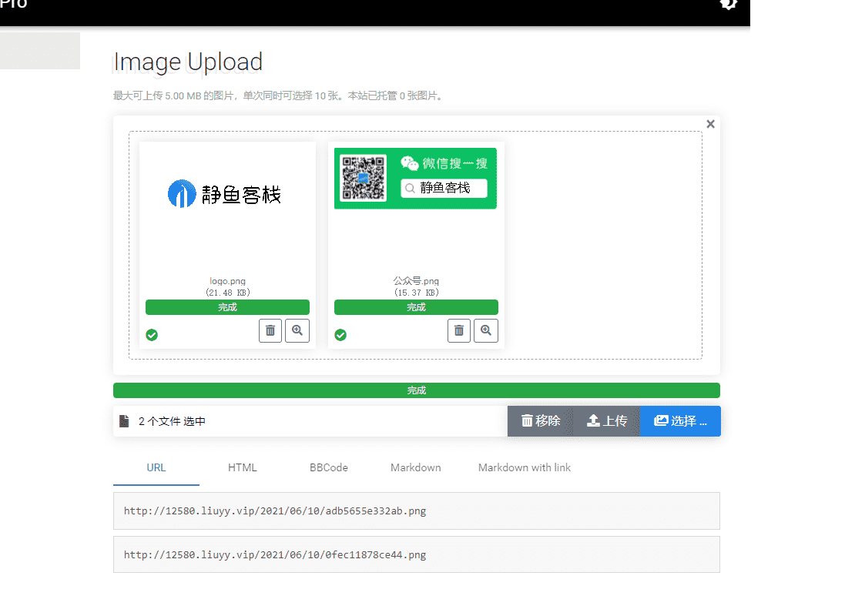
Task: Click the second URL ending 0fec11878ce44.png
Action: coord(275,554)
